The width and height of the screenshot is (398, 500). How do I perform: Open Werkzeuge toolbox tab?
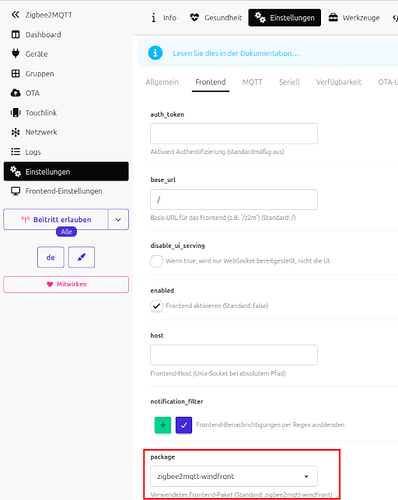(x=354, y=18)
